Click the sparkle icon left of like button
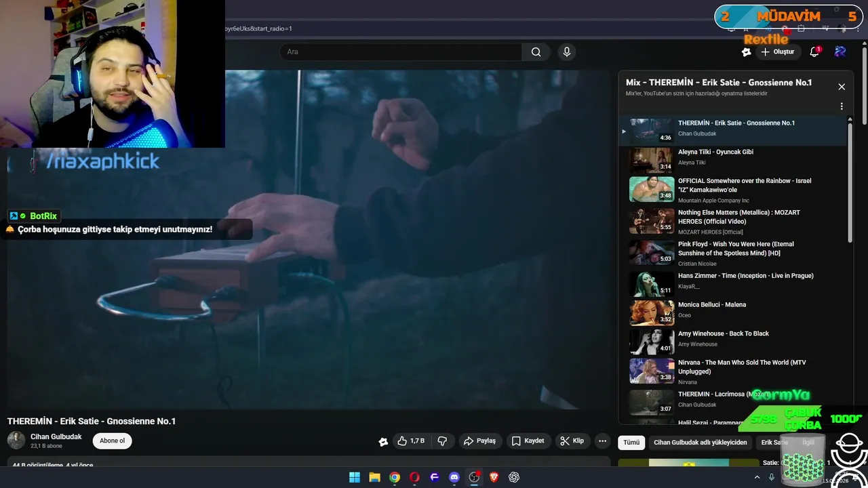Screen dimensions: 868x488 (x=383, y=442)
